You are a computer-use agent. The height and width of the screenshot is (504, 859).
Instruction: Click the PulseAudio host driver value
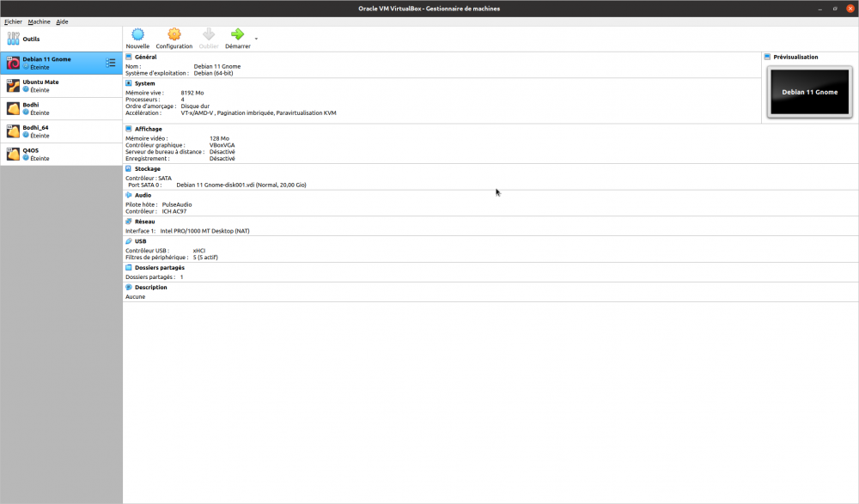[177, 205]
